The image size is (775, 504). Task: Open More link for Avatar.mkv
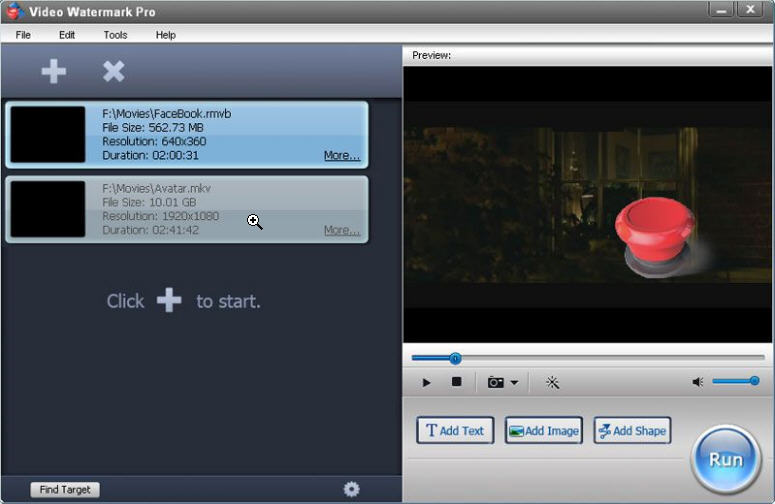tap(342, 230)
